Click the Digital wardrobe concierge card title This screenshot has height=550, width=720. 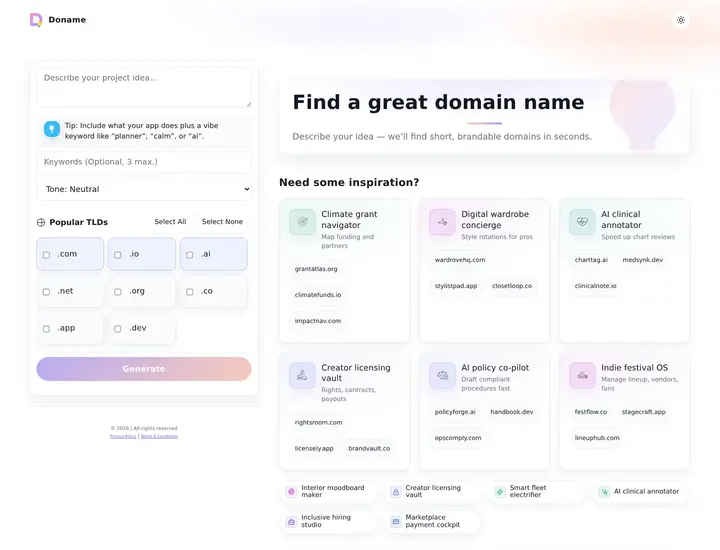495,219
